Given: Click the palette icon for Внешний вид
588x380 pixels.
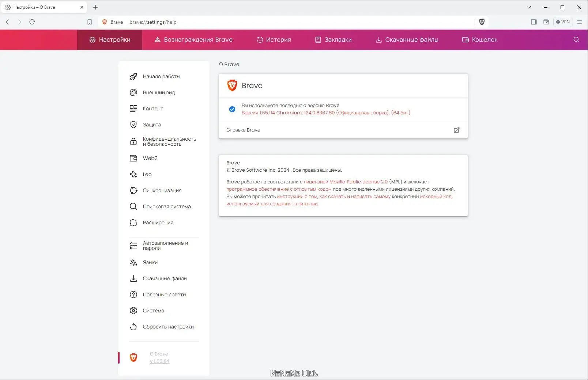Looking at the screenshot, I should (x=133, y=92).
